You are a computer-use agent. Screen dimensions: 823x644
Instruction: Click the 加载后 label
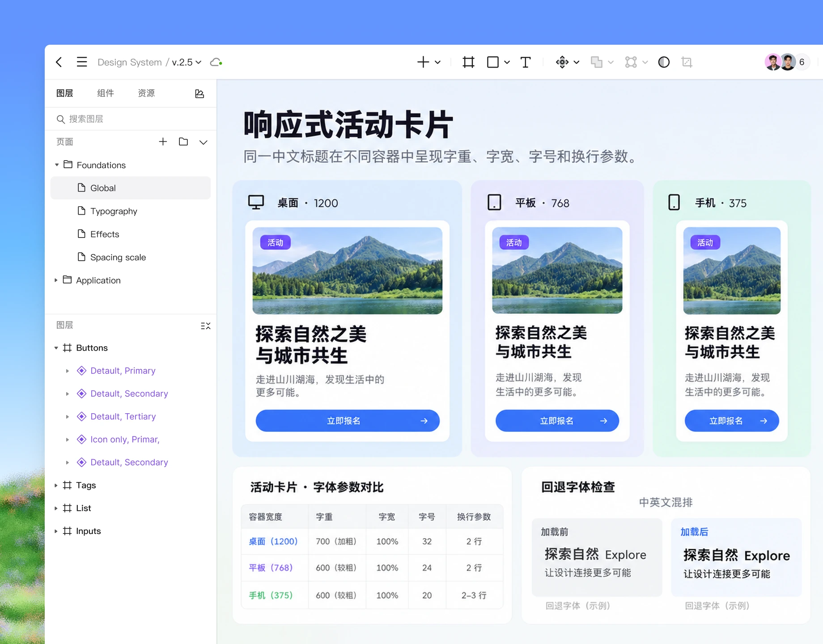694,532
